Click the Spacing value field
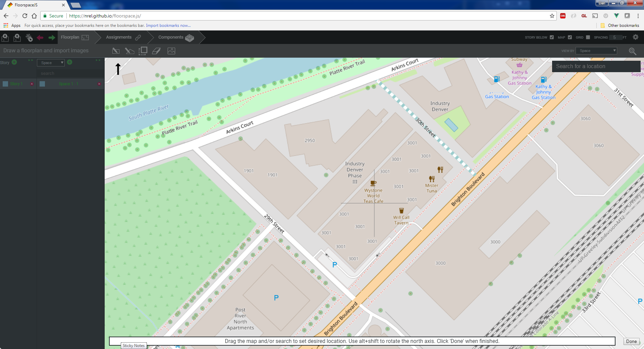This screenshot has width=644, height=349. 615,37
